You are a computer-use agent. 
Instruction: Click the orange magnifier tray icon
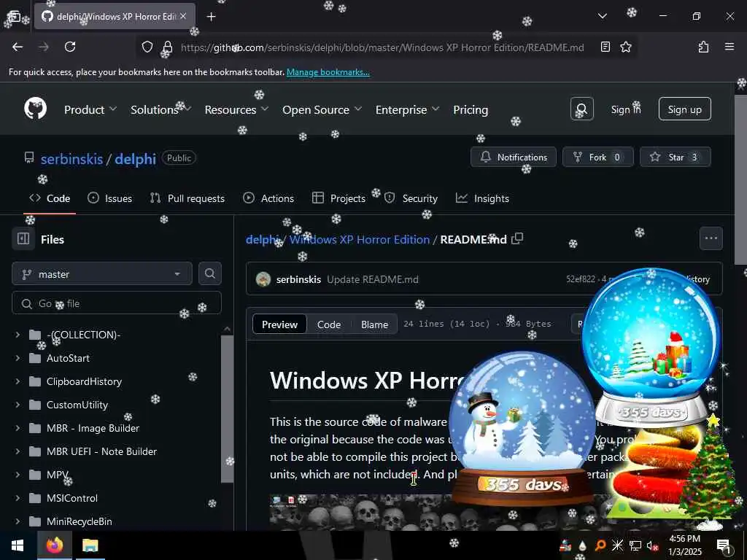click(x=600, y=545)
